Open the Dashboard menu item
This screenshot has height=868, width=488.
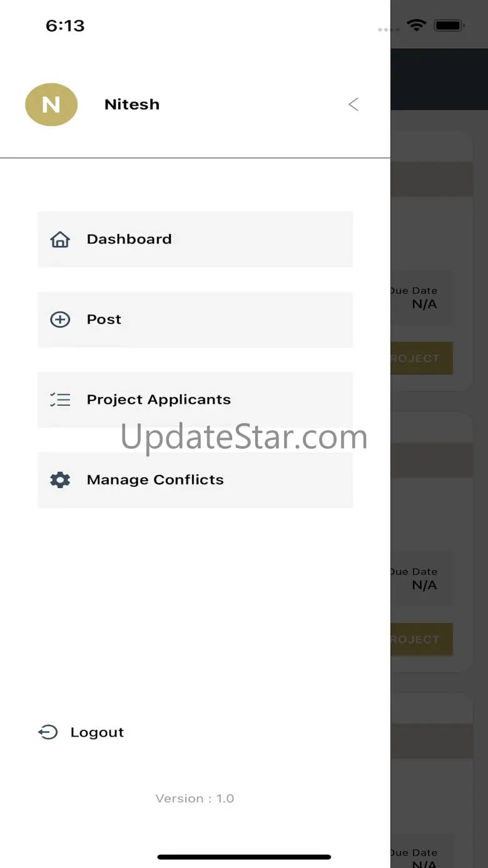[195, 239]
